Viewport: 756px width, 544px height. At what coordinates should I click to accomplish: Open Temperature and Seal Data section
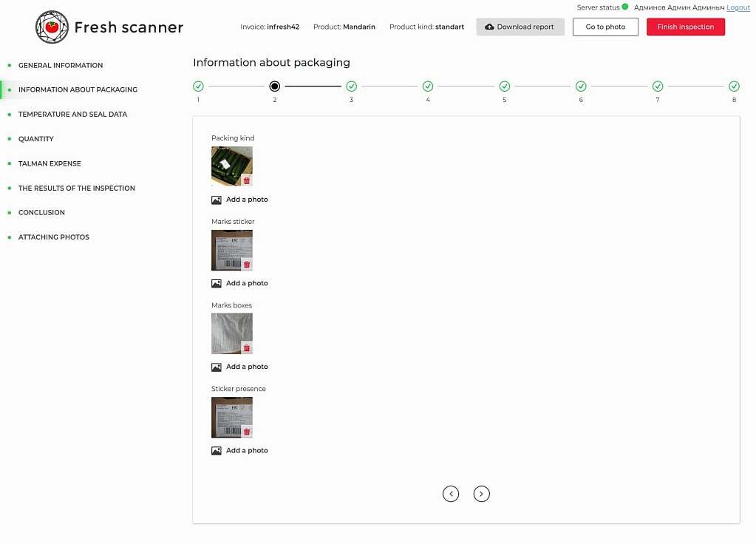click(72, 115)
